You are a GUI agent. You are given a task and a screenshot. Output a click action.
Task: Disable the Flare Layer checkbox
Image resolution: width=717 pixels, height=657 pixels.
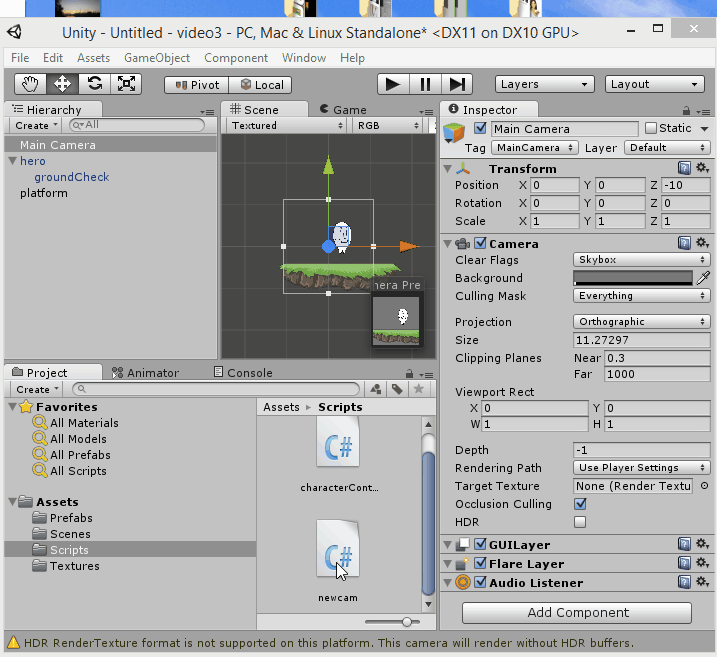pos(480,563)
